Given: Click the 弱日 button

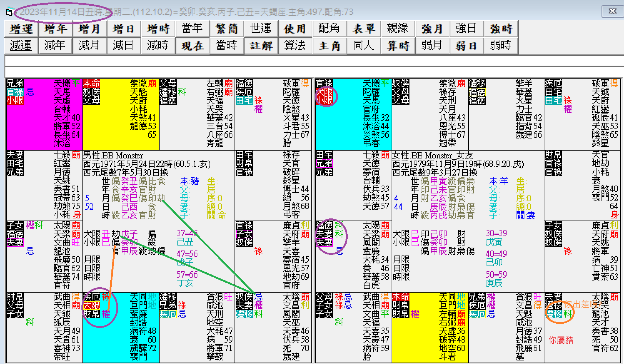Looking at the screenshot, I should 467,45.
